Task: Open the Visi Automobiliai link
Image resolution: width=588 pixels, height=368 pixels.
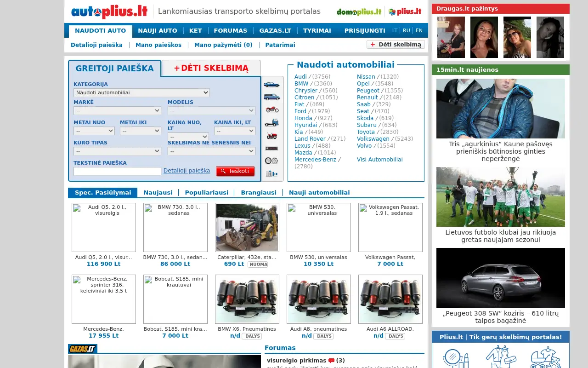Action: tap(380, 160)
